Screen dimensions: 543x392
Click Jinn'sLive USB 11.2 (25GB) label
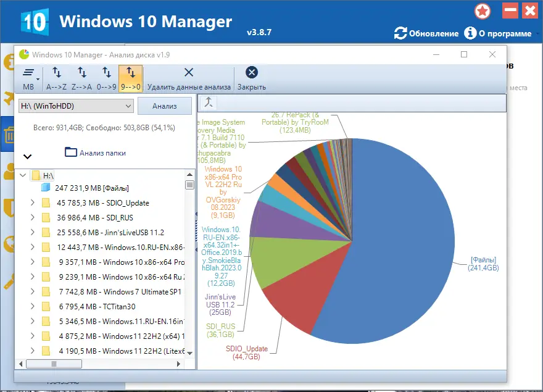(x=220, y=304)
